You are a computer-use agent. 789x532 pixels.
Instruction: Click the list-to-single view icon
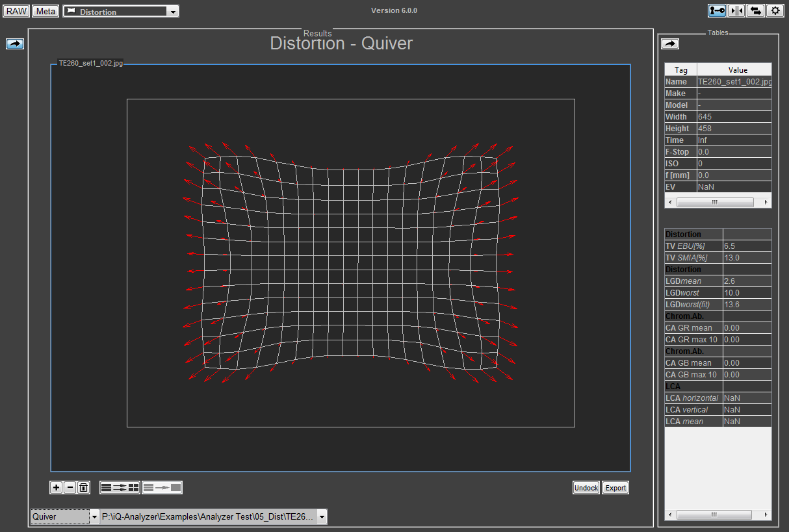tap(162, 487)
